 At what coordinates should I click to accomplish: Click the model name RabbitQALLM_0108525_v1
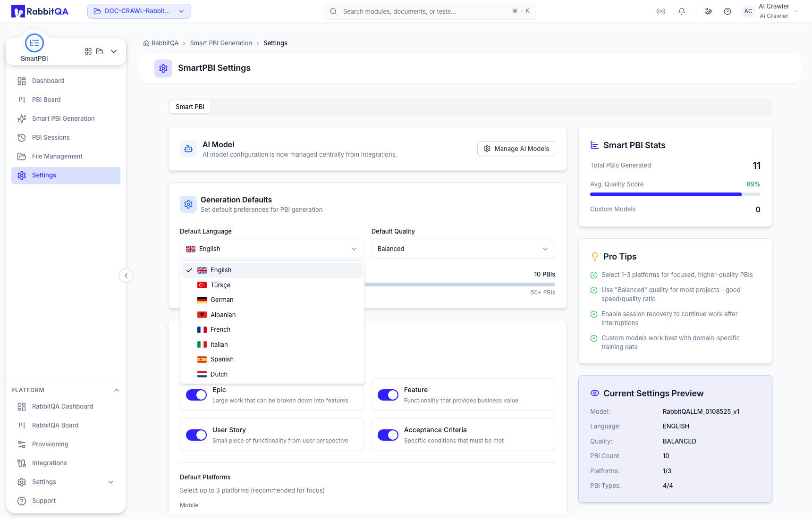(701, 412)
